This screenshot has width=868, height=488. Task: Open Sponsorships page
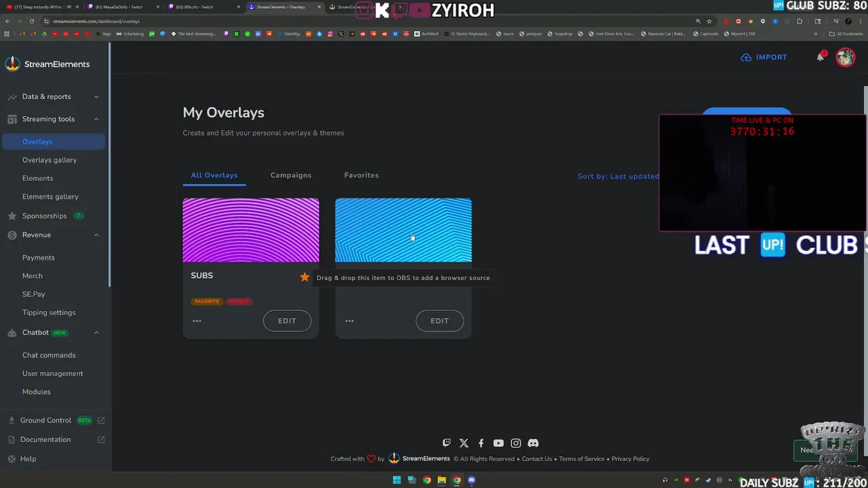[44, 216]
